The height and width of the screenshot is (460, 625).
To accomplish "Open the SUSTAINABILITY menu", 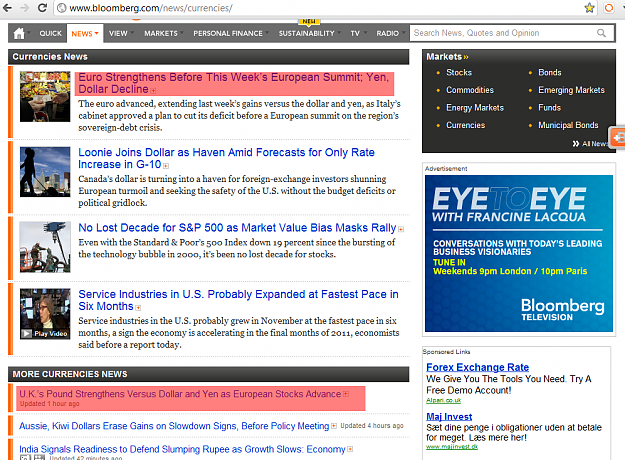I will point(309,33).
